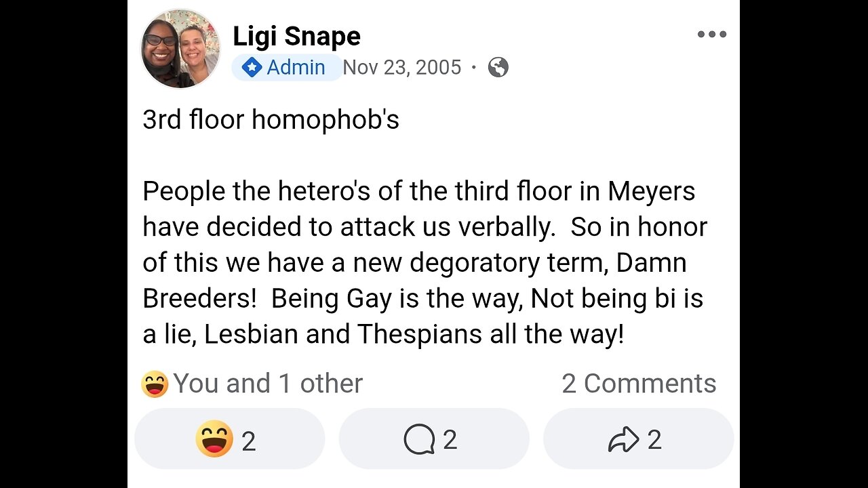Viewport: 868px width, 488px height.
Task: Show reactors via "You and 1 other"
Action: click(x=268, y=384)
